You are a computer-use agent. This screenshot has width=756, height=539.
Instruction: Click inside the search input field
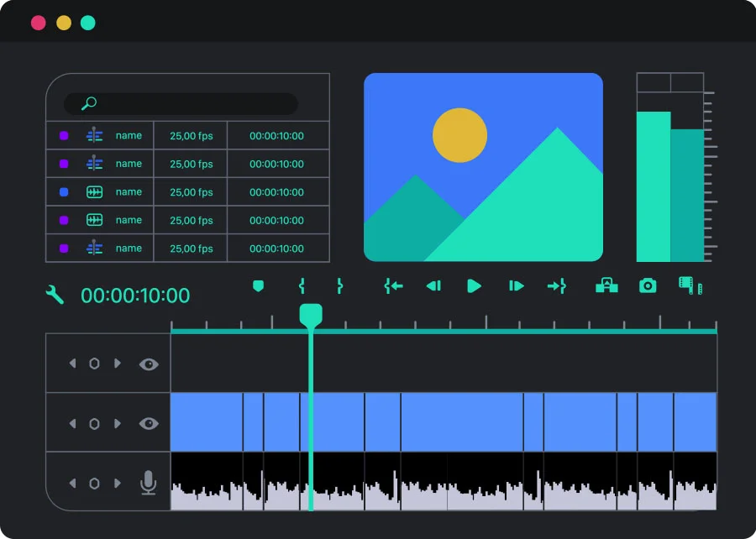(181, 103)
